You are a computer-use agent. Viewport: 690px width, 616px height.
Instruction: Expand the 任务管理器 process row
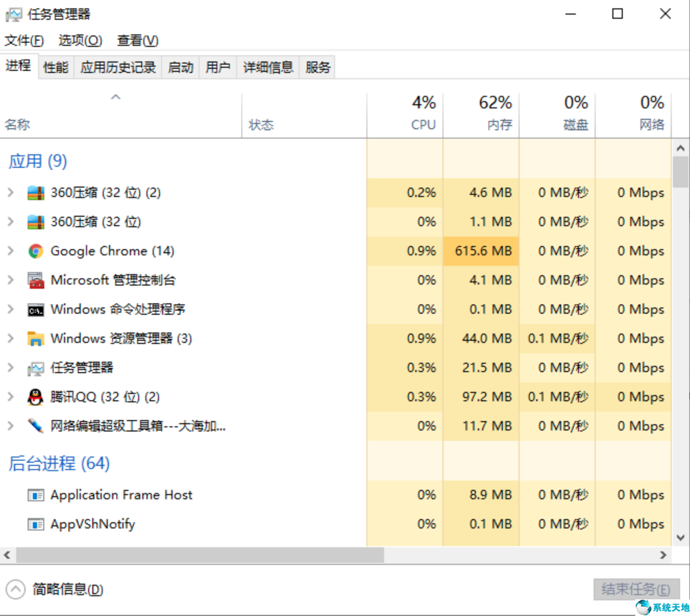pos(10,368)
